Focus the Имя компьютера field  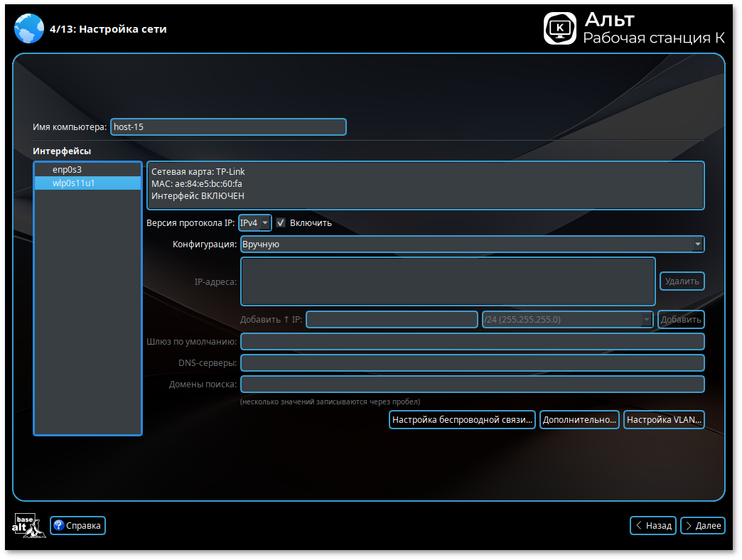click(x=228, y=127)
